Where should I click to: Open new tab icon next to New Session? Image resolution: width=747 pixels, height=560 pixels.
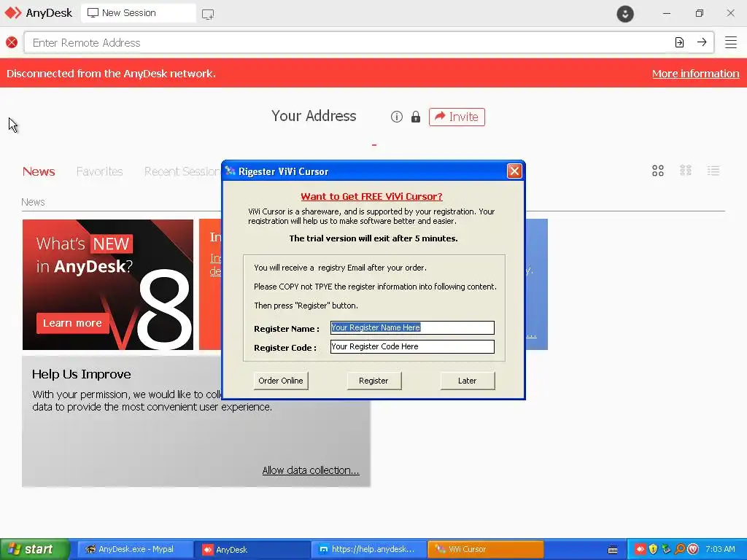[208, 14]
